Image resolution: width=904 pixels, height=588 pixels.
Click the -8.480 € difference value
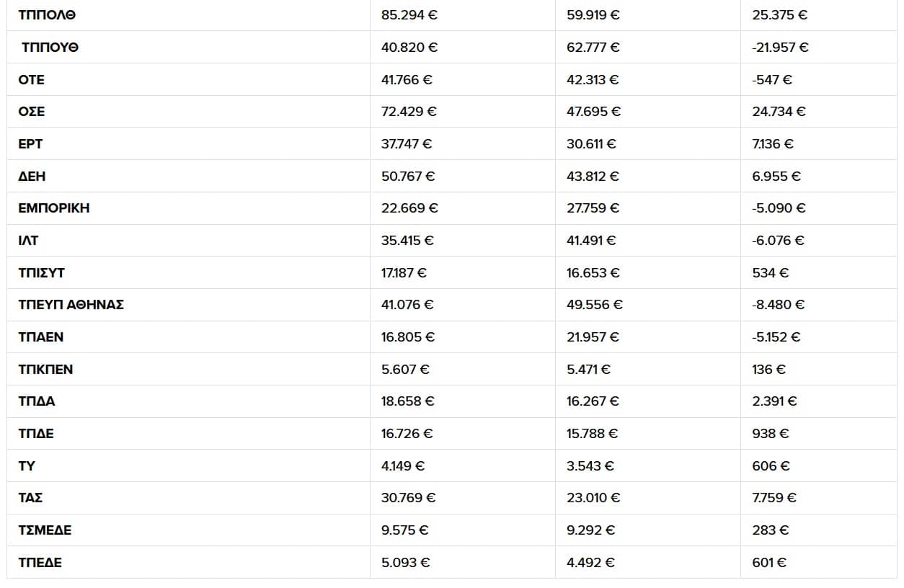click(x=779, y=305)
